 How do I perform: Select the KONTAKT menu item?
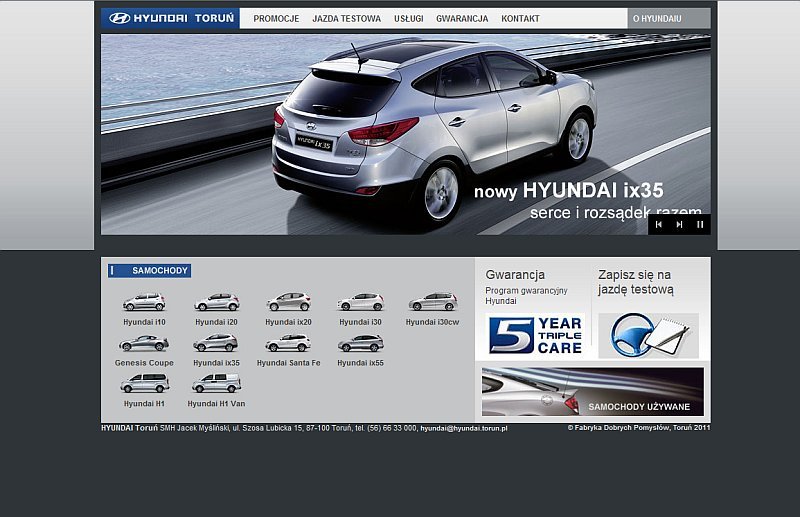pyautogui.click(x=520, y=19)
